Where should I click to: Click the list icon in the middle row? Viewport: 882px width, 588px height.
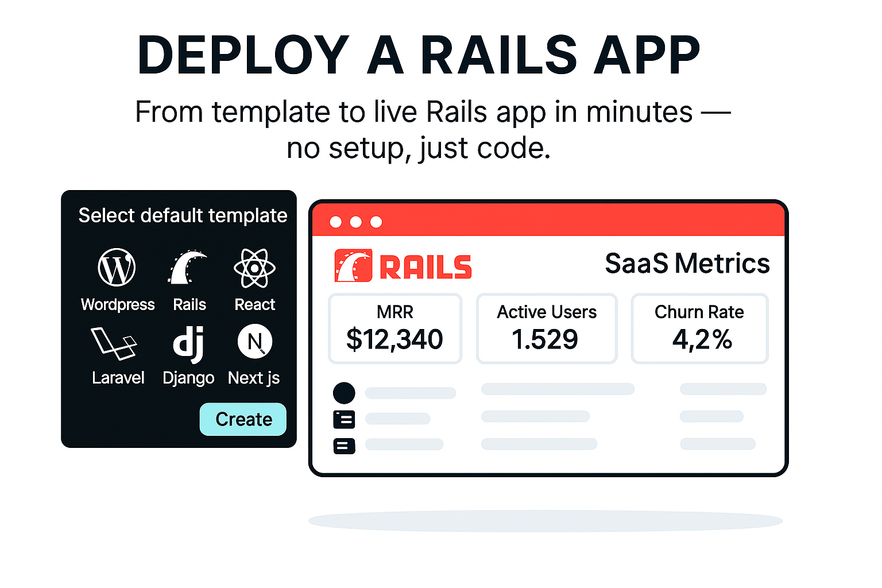coord(344,420)
